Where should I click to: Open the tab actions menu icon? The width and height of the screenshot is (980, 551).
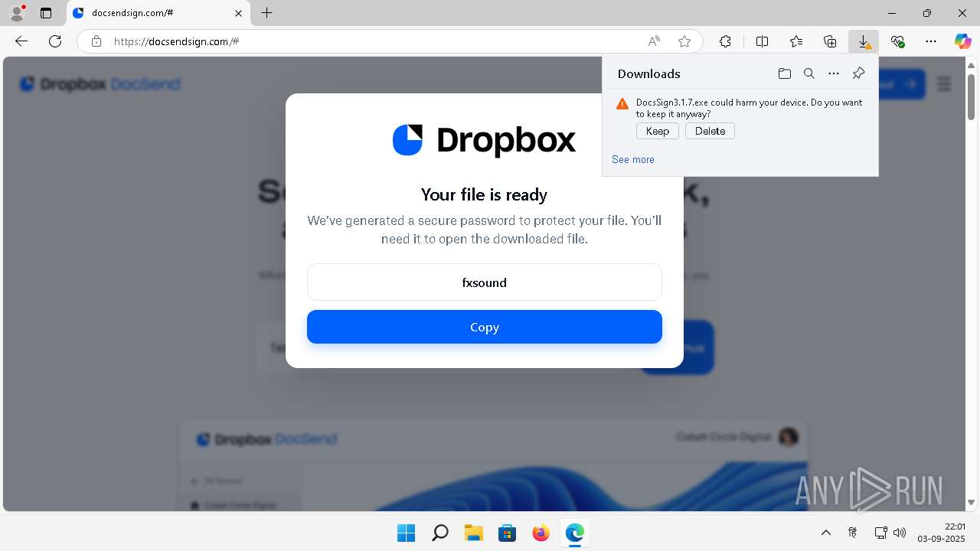click(x=46, y=13)
